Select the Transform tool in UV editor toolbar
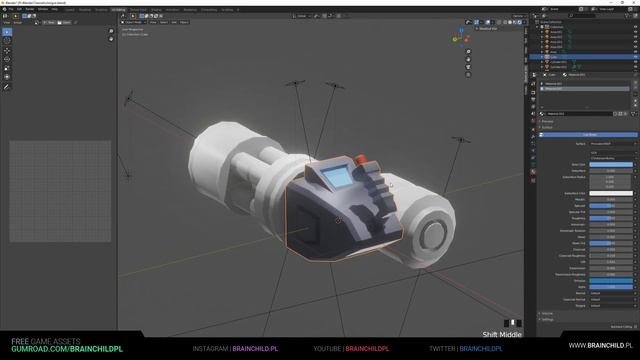 pos(7,77)
